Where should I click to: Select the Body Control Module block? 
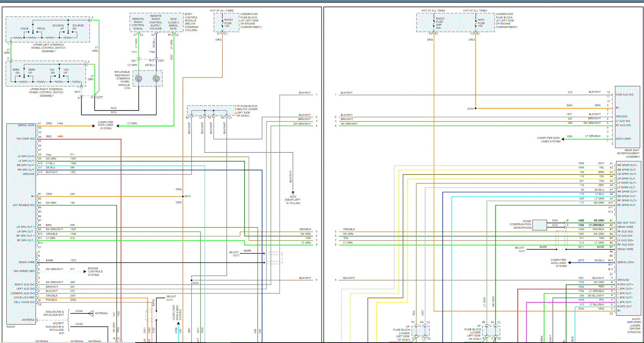tap(156, 23)
